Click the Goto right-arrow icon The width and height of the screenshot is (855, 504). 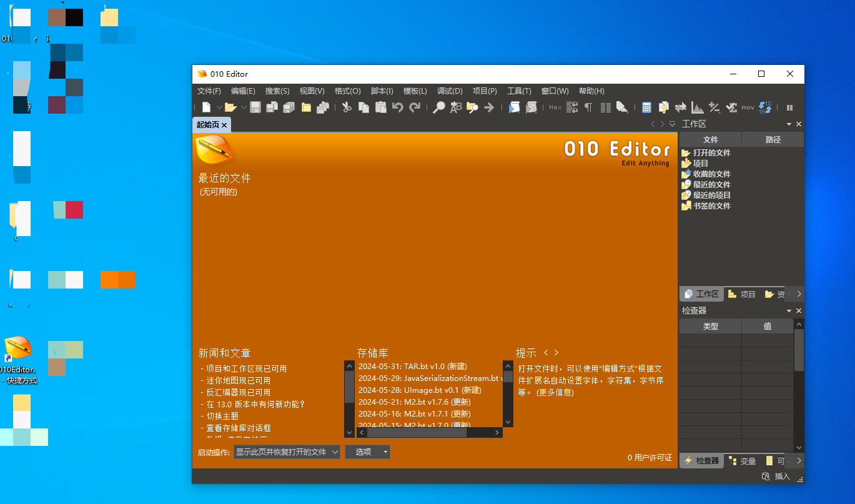pos(489,107)
